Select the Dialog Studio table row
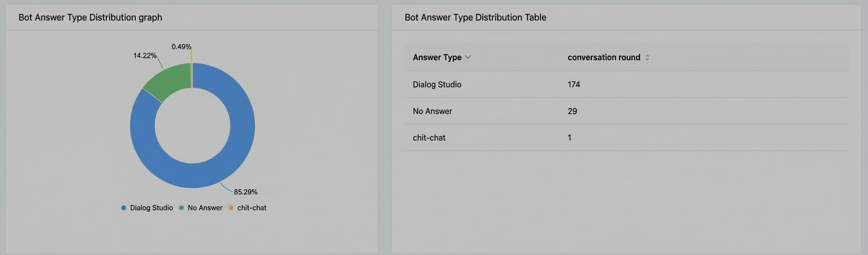Image resolution: width=868 pixels, height=255 pixels. (626, 84)
